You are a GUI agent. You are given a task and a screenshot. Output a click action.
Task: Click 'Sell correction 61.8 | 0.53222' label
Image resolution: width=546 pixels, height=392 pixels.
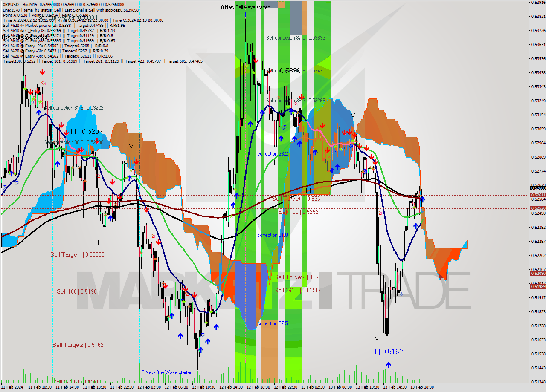(x=74, y=108)
